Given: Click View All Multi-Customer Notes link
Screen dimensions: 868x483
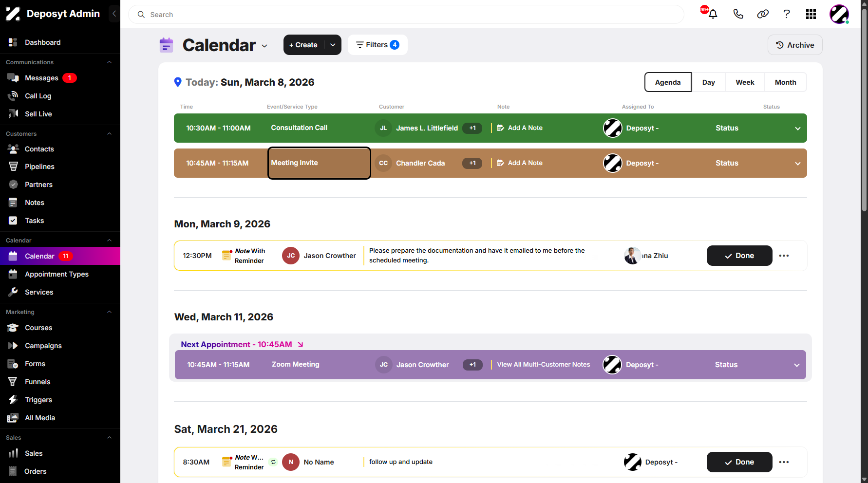Looking at the screenshot, I should pyautogui.click(x=543, y=365).
